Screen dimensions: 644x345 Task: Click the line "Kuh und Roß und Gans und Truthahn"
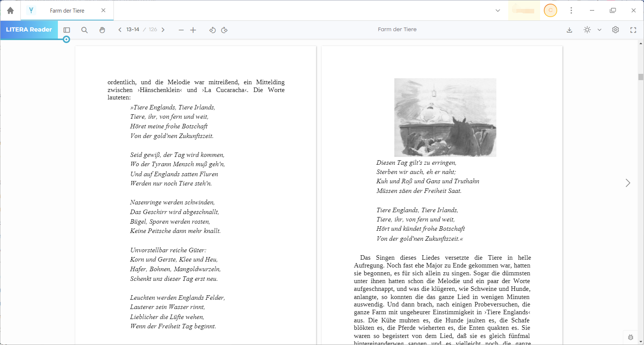[428, 181]
